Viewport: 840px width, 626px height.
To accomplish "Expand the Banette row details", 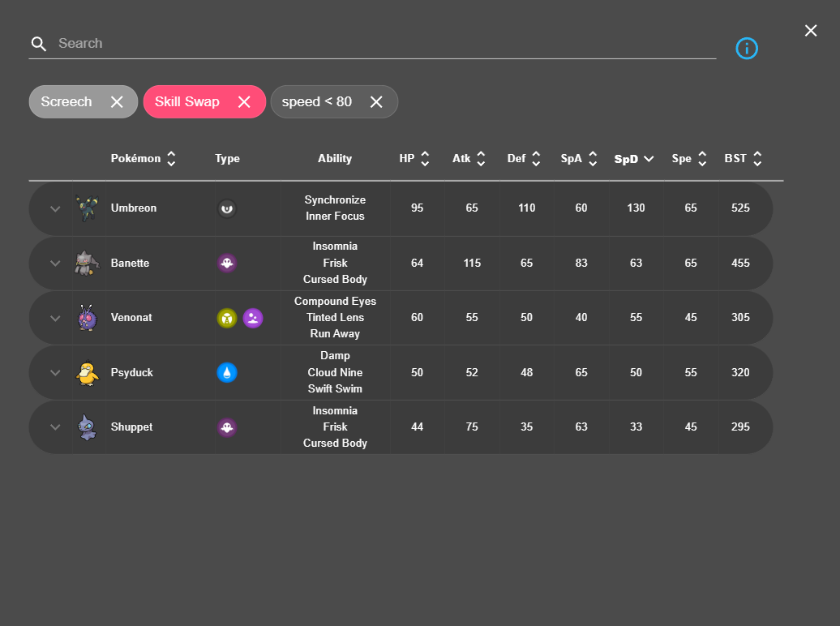I will [55, 264].
